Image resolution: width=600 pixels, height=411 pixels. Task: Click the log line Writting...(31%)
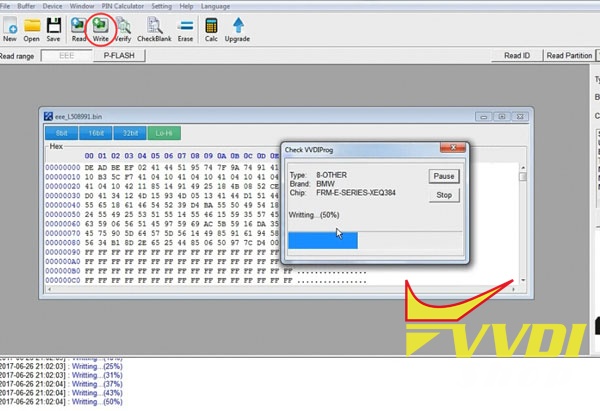point(97,375)
